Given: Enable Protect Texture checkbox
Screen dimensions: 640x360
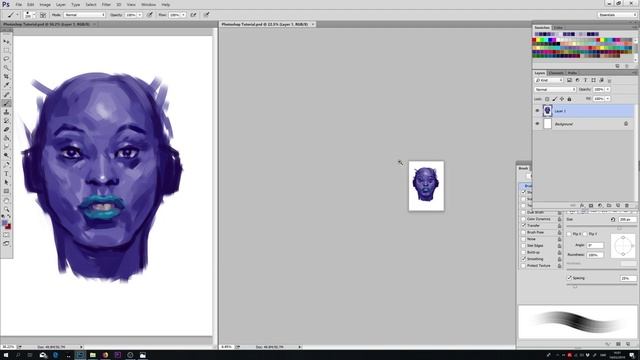Looking at the screenshot, I should point(524,266).
